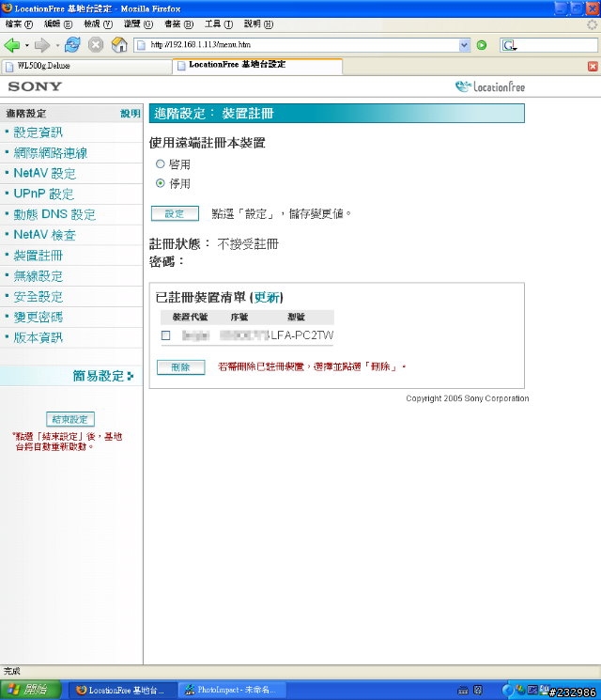The height and width of the screenshot is (700, 601).
Task: Click the 裝置代號 column header
Action: (190, 317)
